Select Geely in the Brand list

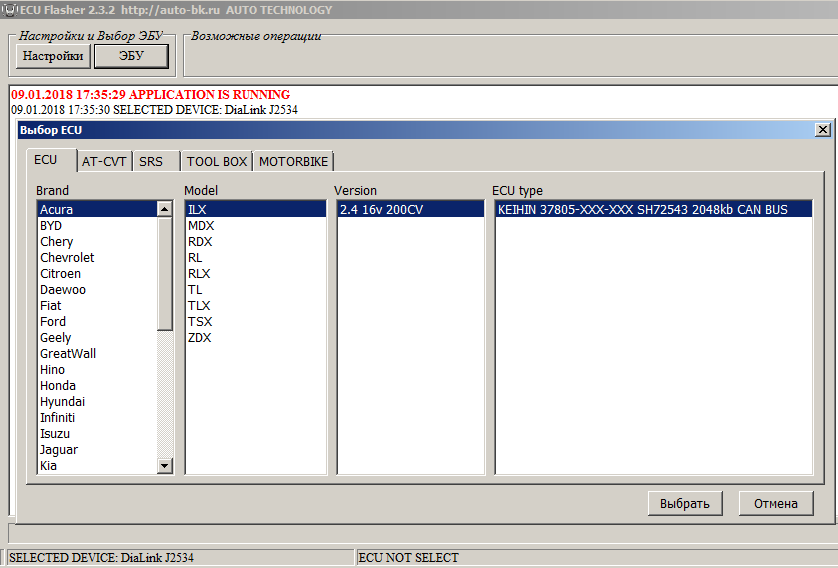pyautogui.click(x=97, y=338)
